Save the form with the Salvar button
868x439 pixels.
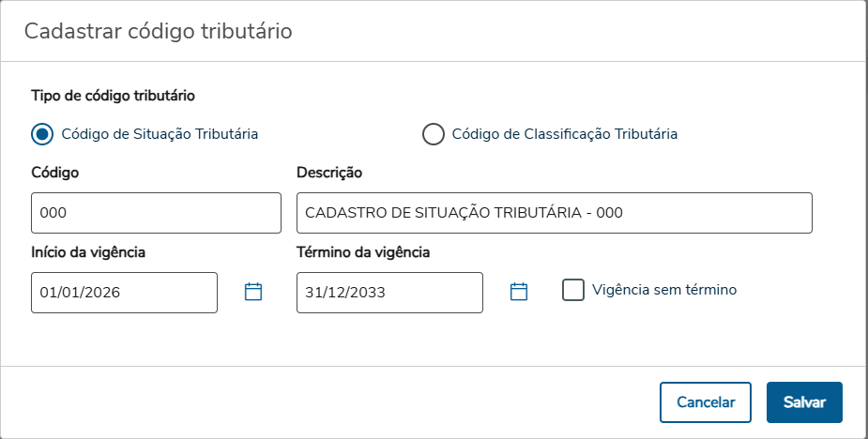pyautogui.click(x=804, y=402)
